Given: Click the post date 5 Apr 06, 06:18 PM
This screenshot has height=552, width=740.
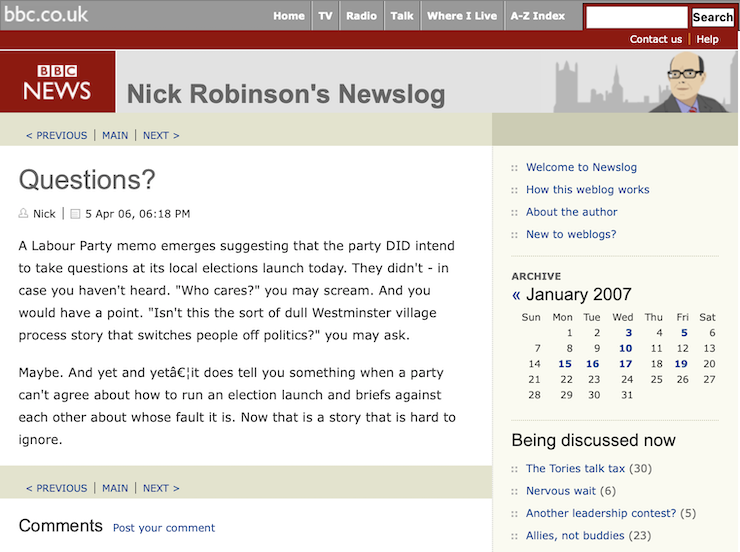Looking at the screenshot, I should [x=137, y=214].
